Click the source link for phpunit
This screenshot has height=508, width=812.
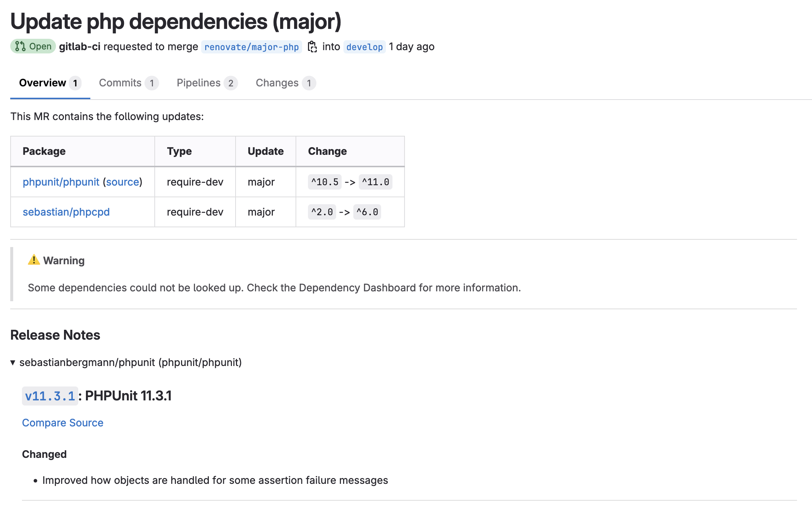(123, 182)
